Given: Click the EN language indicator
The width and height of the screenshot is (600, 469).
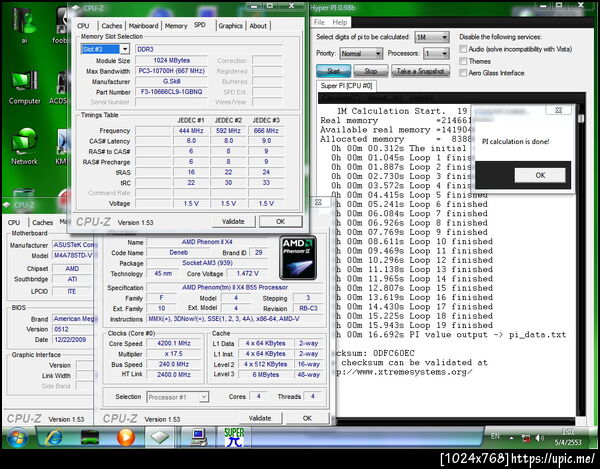Looking at the screenshot, I should click(x=495, y=436).
